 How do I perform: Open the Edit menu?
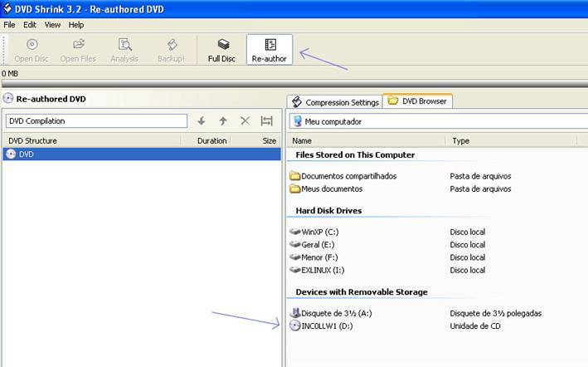(30, 25)
